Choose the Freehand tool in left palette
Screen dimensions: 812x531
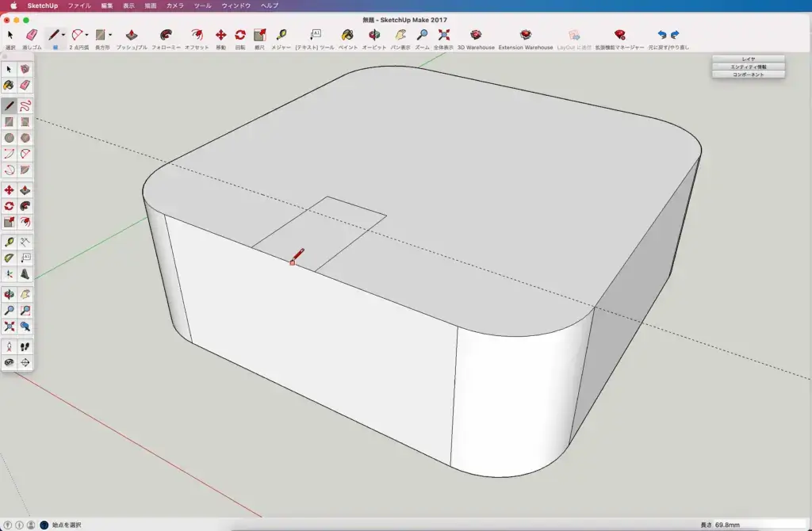tap(25, 106)
